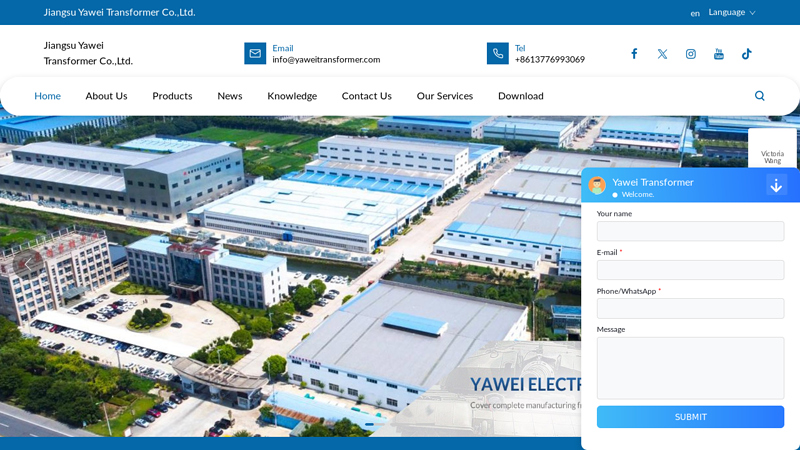The image size is (800, 450).
Task: Minimize chat widget with down arrow
Action: point(776,185)
